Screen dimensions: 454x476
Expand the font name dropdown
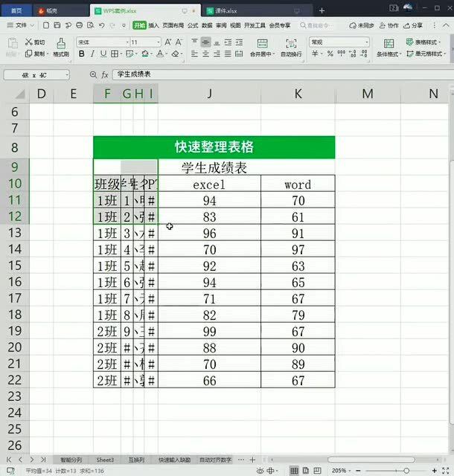pyautogui.click(x=127, y=42)
